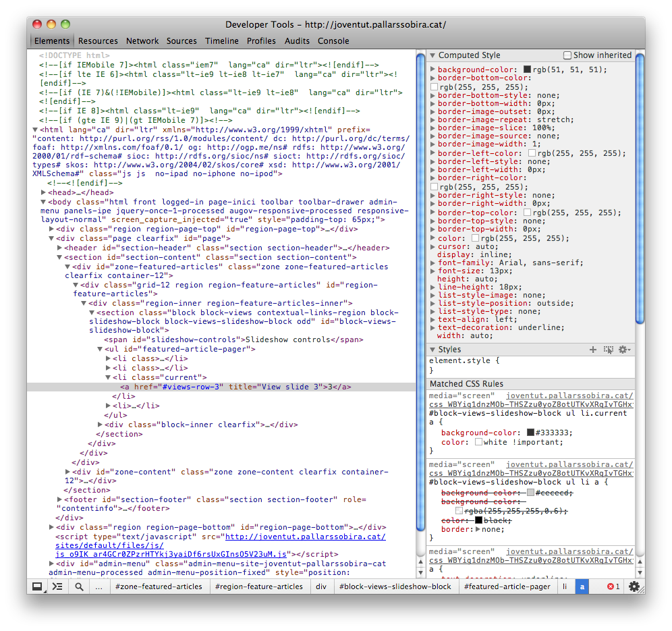Screen dimensions: 672x631
Task: Toggle element state icon in Styles header
Action: [x=608, y=350]
